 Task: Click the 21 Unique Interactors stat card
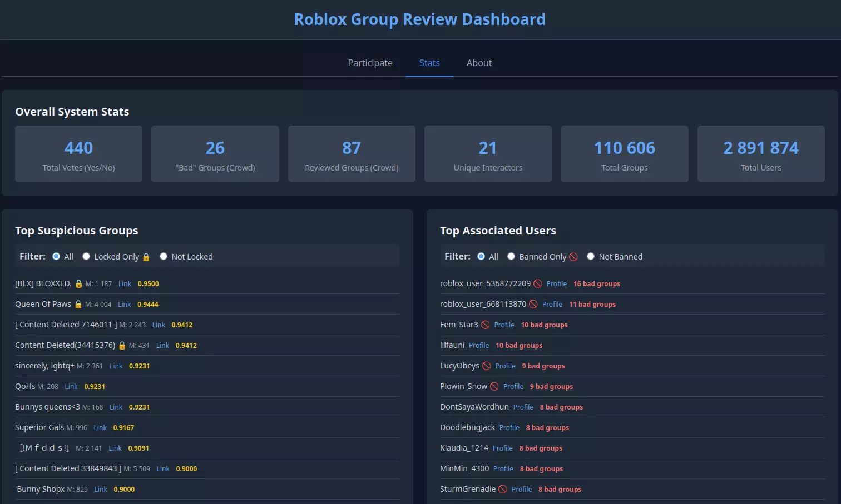tap(488, 154)
